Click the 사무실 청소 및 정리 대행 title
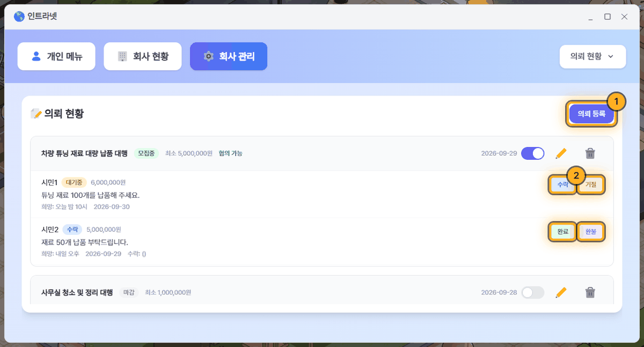The width and height of the screenshot is (644, 347). coord(77,292)
